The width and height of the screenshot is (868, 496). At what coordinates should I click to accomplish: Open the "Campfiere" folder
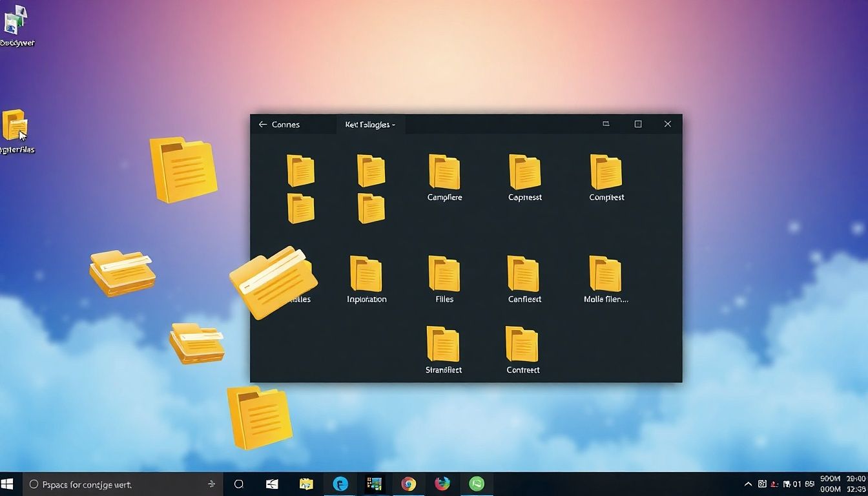(x=444, y=171)
